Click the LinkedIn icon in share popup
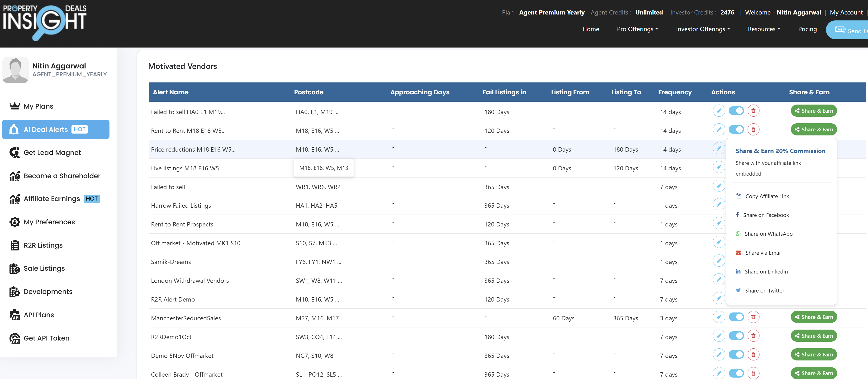 coord(738,271)
